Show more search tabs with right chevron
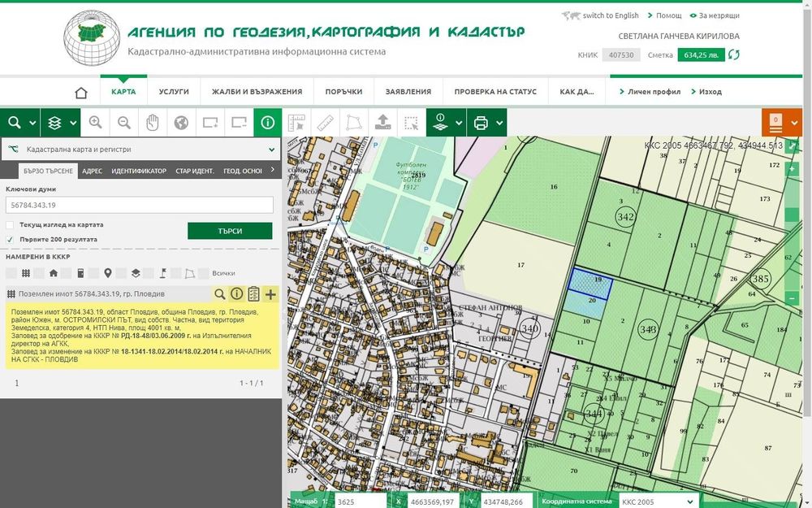This screenshot has width=812, height=508. (272, 170)
